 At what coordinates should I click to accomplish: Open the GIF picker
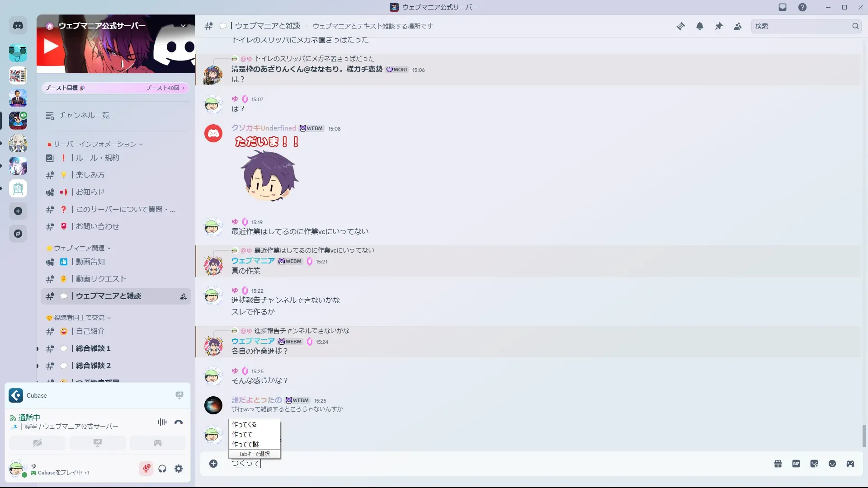pos(796,464)
